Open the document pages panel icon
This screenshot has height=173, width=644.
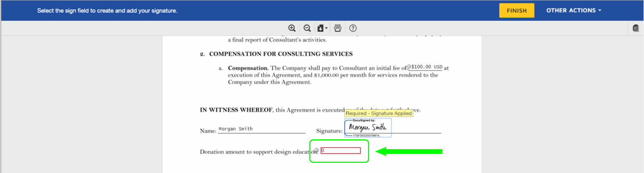635,28
